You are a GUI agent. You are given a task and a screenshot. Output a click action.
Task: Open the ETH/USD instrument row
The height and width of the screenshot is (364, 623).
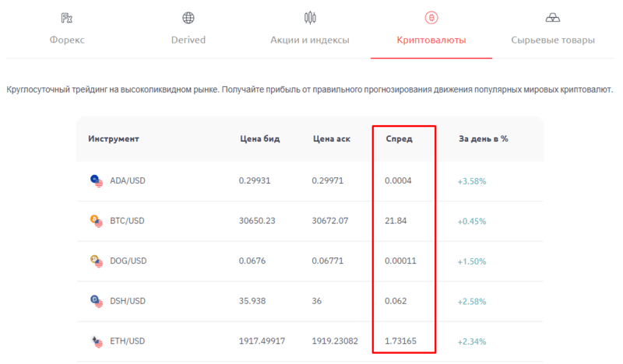310,341
